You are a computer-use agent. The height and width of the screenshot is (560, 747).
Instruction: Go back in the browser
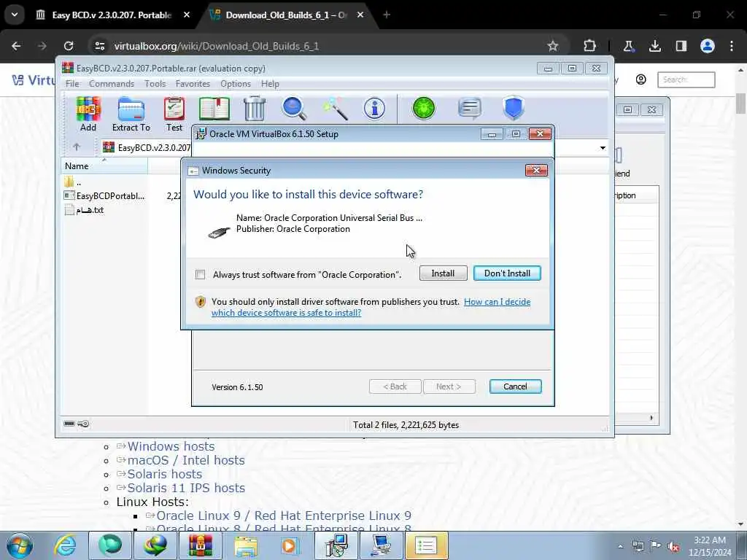pos(16,46)
